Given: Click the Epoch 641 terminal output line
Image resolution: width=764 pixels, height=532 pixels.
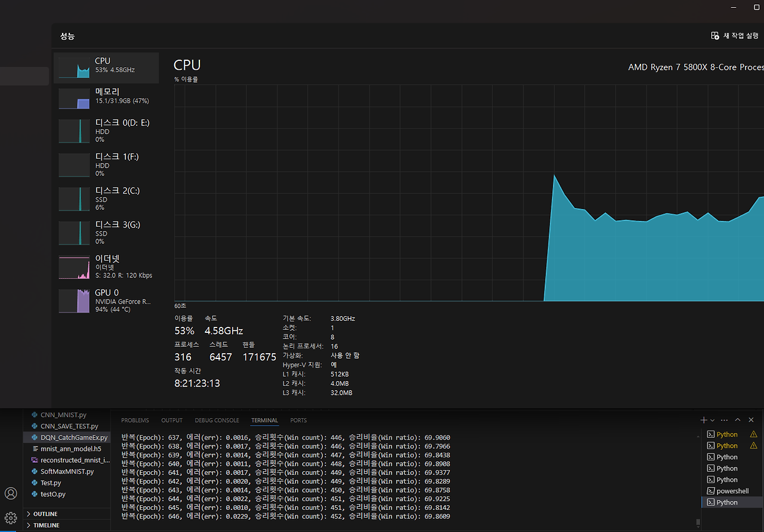Looking at the screenshot, I should pos(285,472).
